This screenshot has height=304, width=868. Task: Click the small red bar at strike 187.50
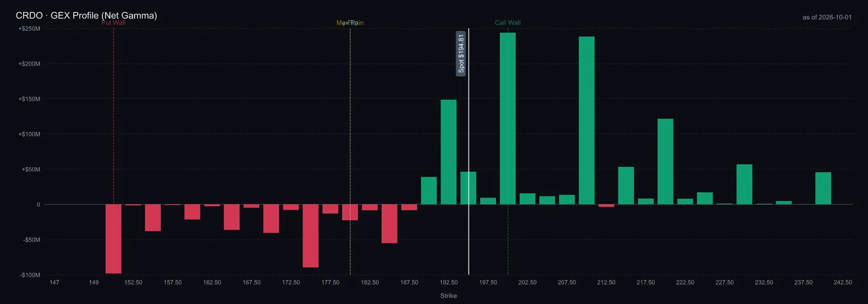[x=409, y=207]
